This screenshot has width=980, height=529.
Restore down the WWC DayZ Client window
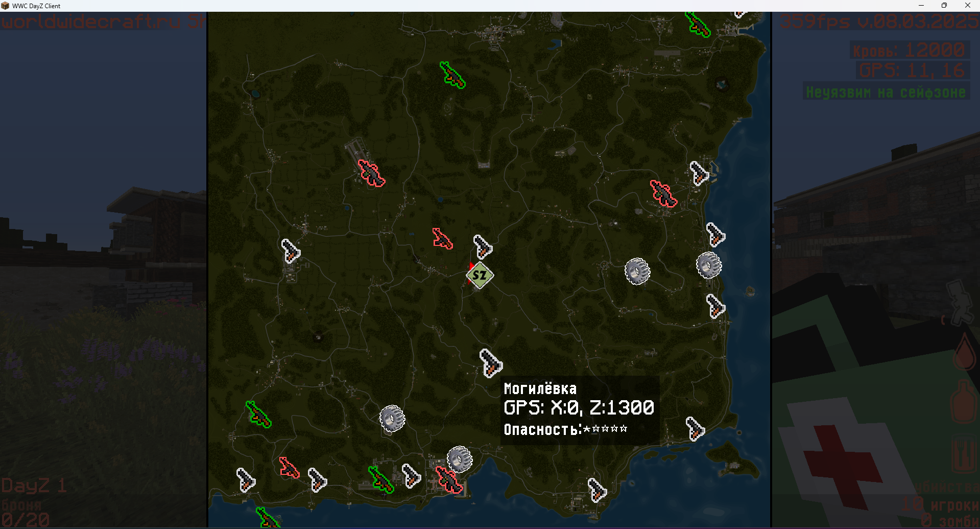(944, 6)
